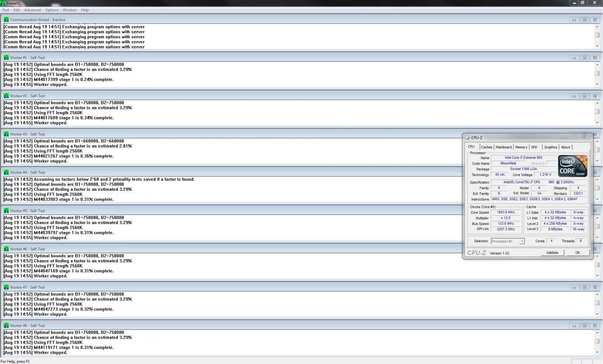Close the Worker #7 Self-Test window
This screenshot has height=364, width=603.
coord(595,287)
